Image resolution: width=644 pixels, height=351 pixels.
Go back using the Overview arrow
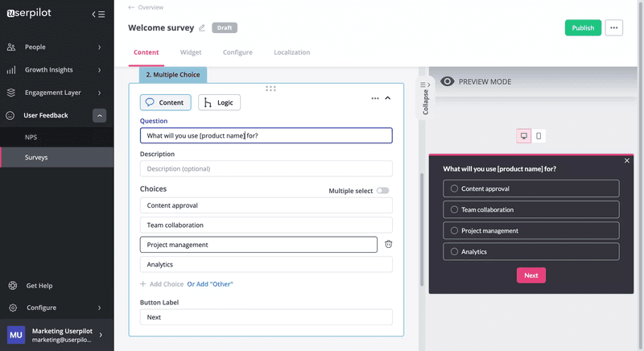point(131,7)
